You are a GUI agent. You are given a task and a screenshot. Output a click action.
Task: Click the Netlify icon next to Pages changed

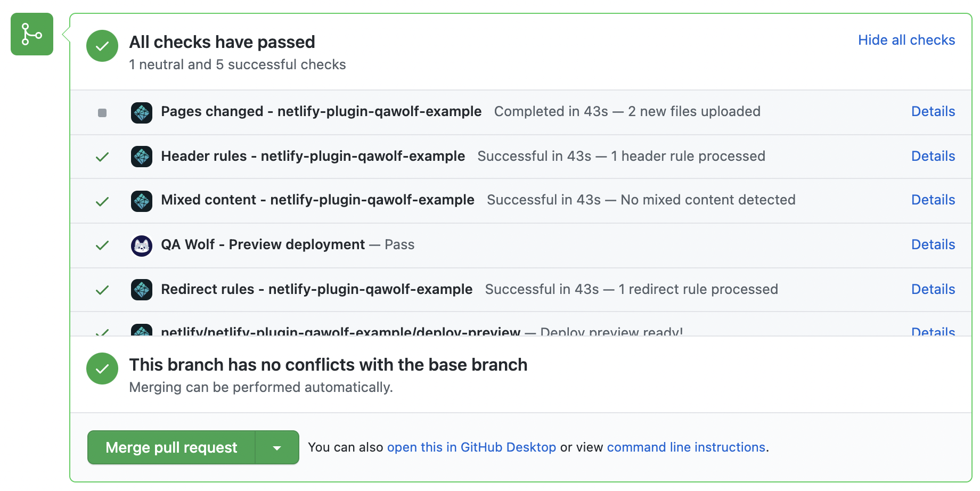[x=142, y=112]
